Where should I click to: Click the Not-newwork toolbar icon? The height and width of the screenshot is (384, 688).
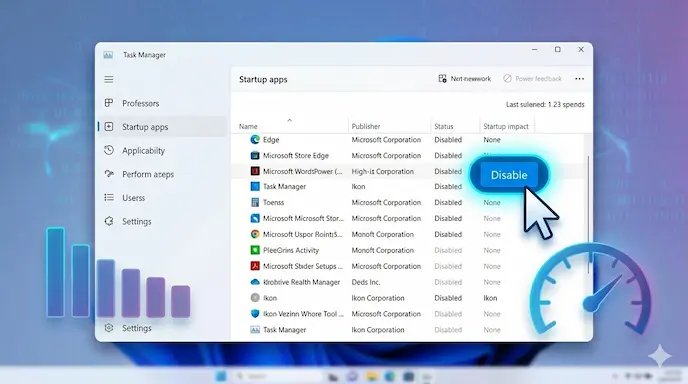(x=442, y=79)
